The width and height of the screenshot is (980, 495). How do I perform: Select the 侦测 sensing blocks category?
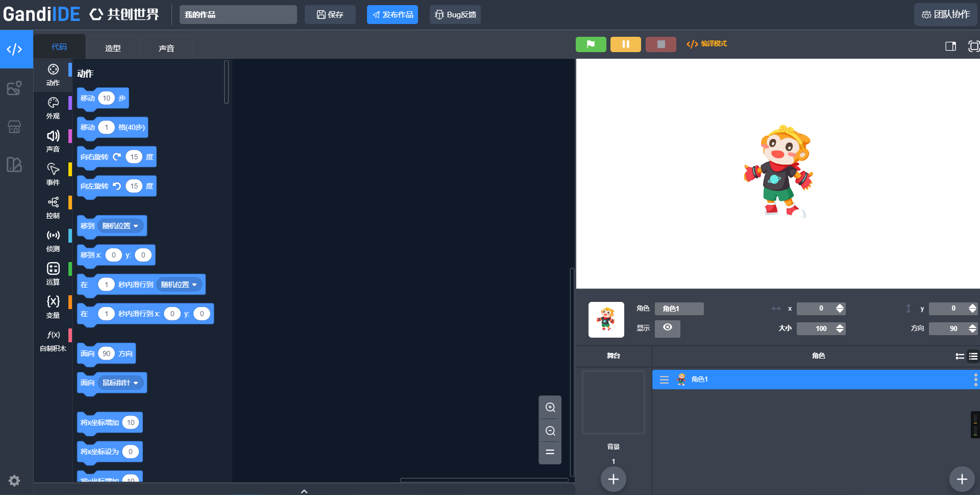pyautogui.click(x=53, y=241)
